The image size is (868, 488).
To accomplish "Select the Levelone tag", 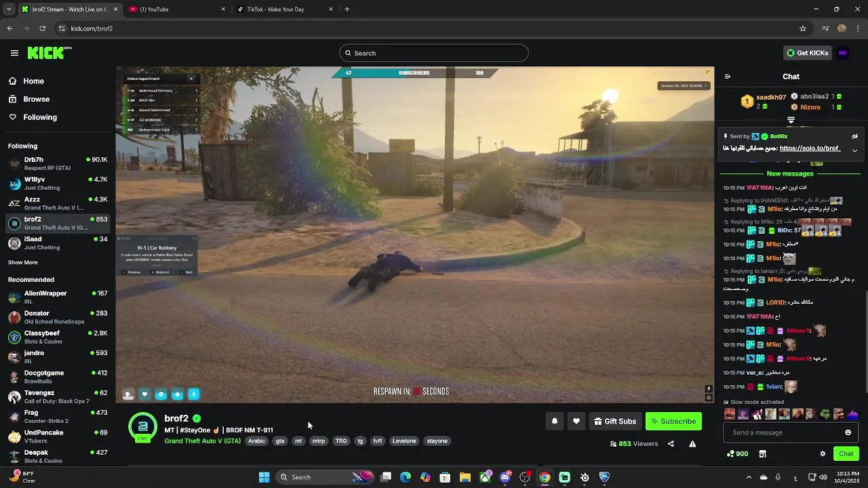I will click(x=404, y=441).
